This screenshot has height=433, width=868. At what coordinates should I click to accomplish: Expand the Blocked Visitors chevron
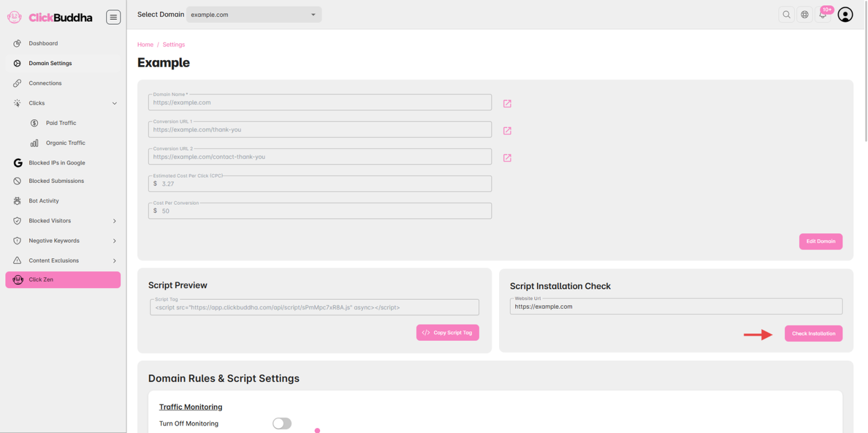coord(115,221)
